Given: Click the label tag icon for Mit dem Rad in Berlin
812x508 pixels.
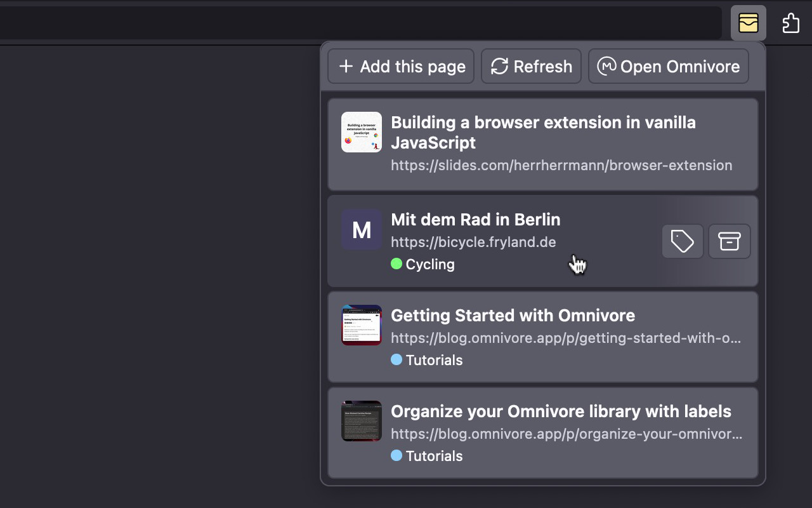Looking at the screenshot, I should pyautogui.click(x=683, y=241).
